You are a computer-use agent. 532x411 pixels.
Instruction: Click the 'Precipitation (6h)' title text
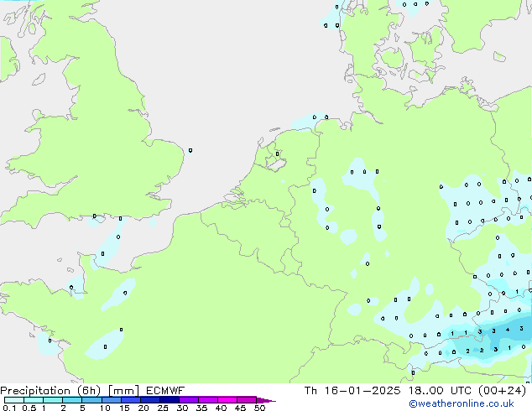point(50,391)
